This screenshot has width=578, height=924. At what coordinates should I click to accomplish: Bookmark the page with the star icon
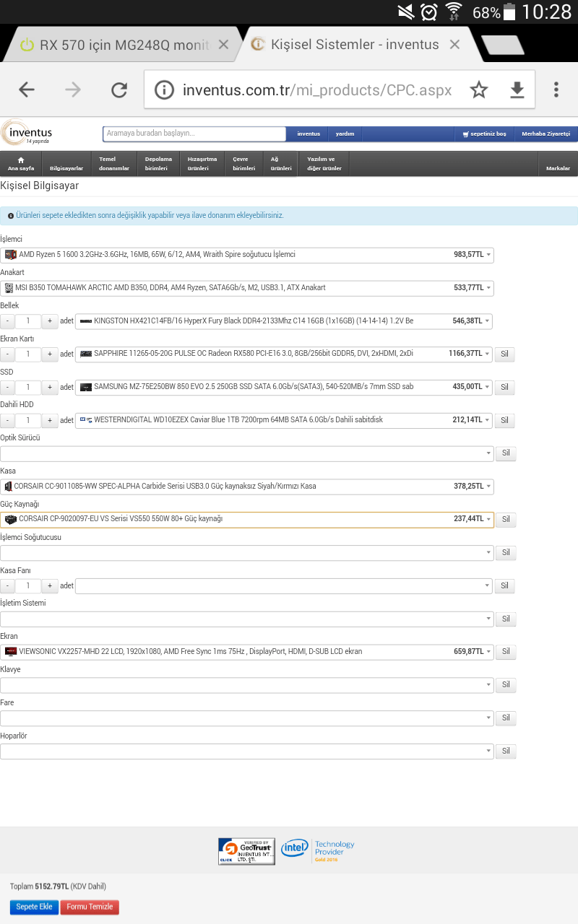coord(479,90)
